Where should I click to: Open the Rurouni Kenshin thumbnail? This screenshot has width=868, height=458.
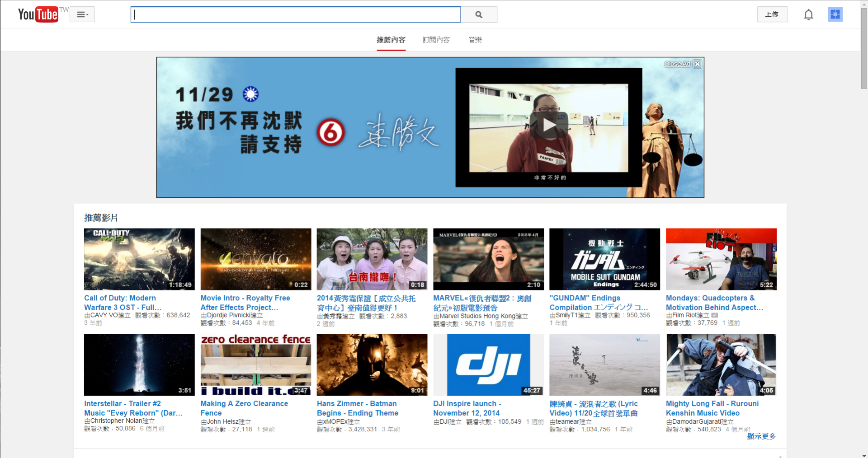[721, 365]
